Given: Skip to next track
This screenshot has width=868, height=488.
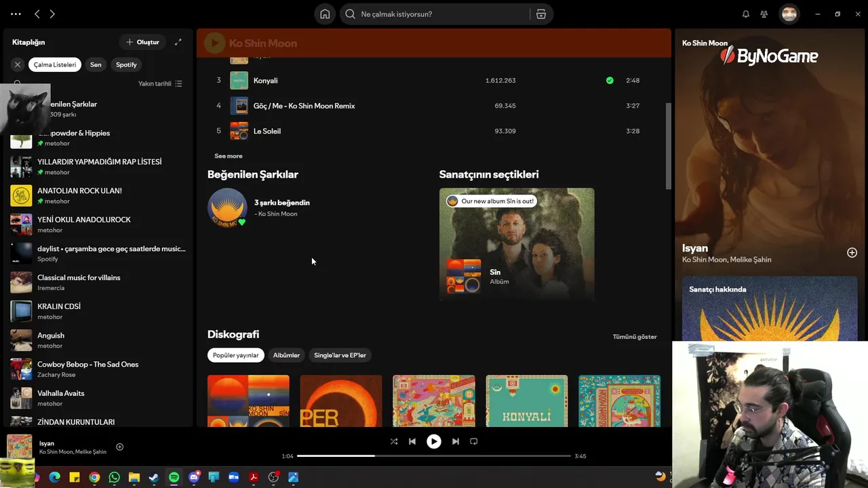Looking at the screenshot, I should (x=455, y=441).
